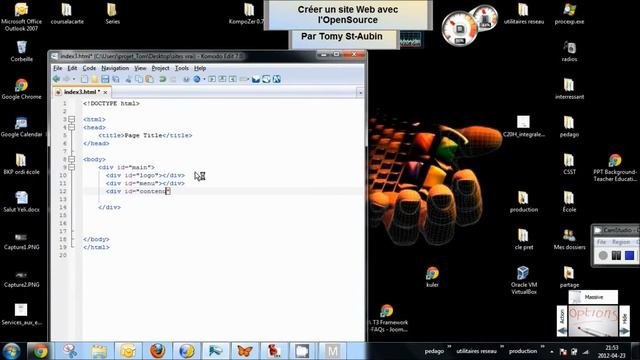640x360 pixels.
Task: Open a file via the yellow folder icon
Action: click(x=95, y=79)
